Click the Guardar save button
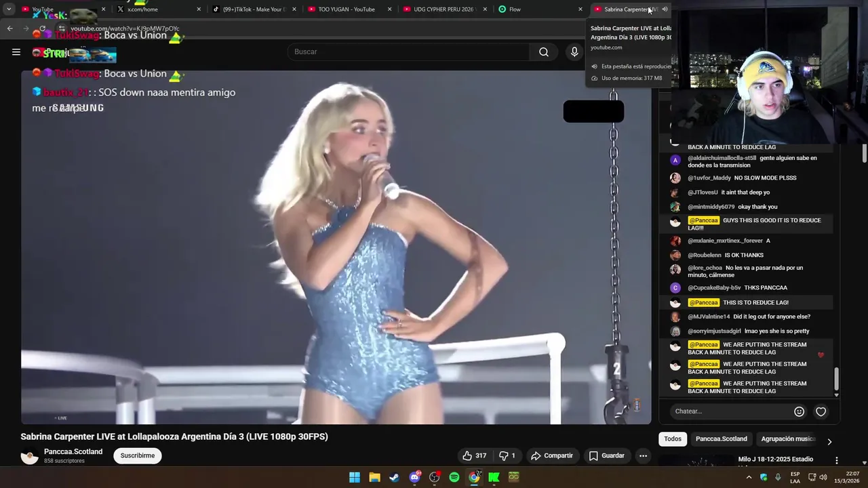 click(606, 455)
